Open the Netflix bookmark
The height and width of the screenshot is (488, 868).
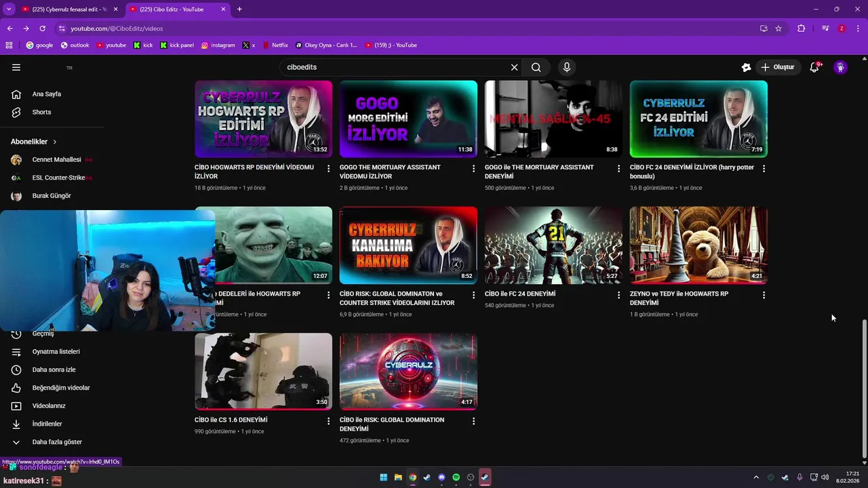[275, 45]
